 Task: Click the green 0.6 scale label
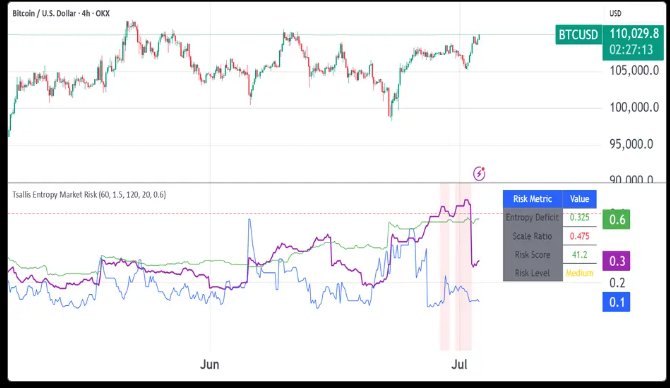(616, 220)
